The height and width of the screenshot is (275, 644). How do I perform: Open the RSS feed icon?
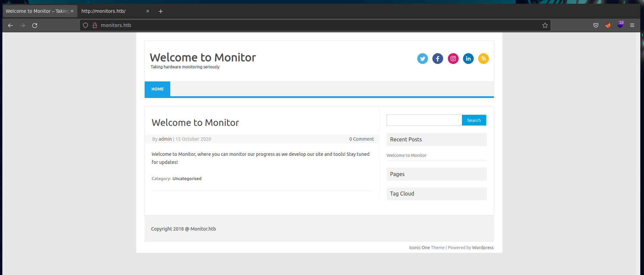pos(483,59)
